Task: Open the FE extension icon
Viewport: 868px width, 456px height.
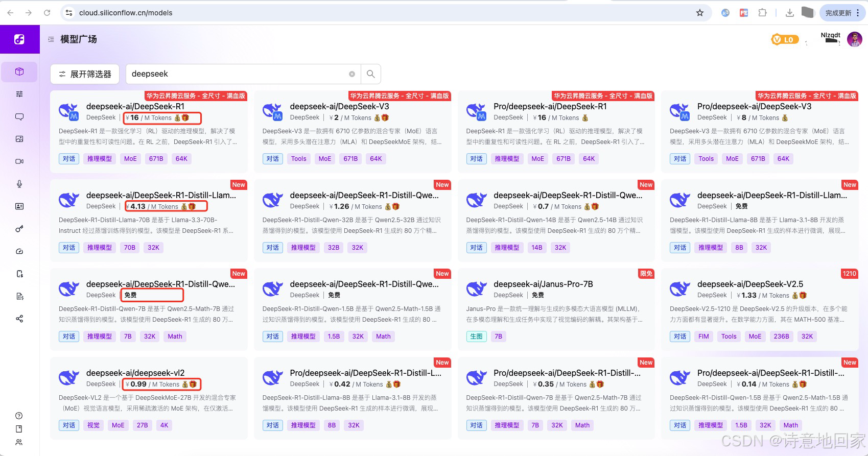Action: pyautogui.click(x=744, y=13)
